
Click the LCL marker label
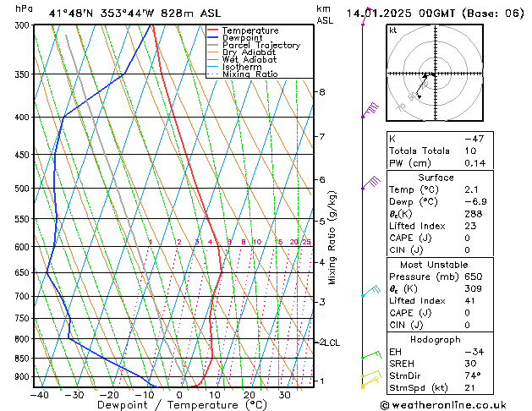click(x=332, y=342)
